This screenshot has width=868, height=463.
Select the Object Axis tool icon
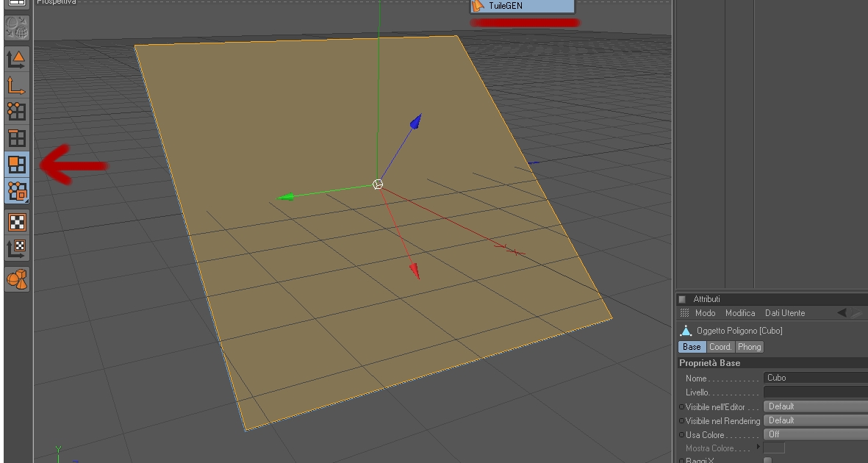coord(17,85)
